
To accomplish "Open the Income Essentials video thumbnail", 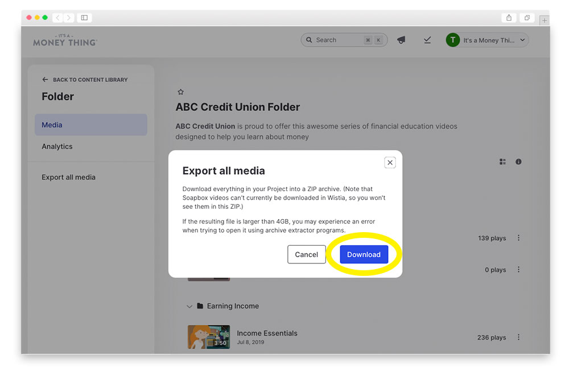I will coord(209,337).
